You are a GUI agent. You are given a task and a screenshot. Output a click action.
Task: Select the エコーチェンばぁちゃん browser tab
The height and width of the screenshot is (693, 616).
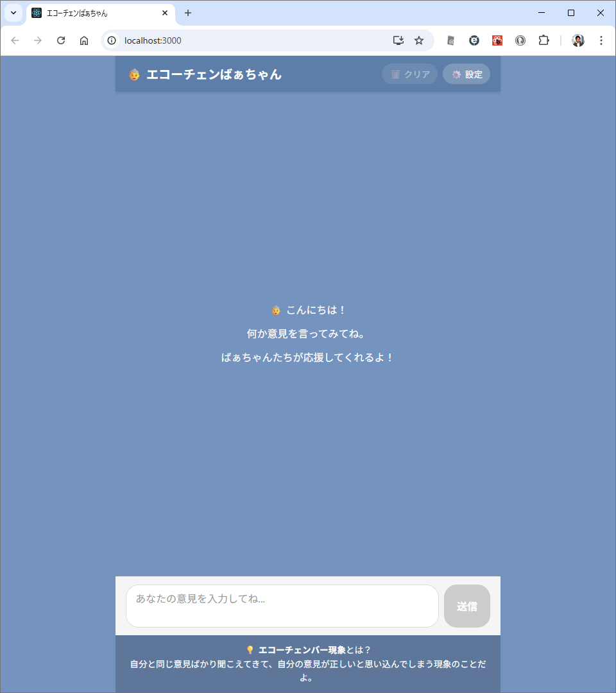(96, 13)
